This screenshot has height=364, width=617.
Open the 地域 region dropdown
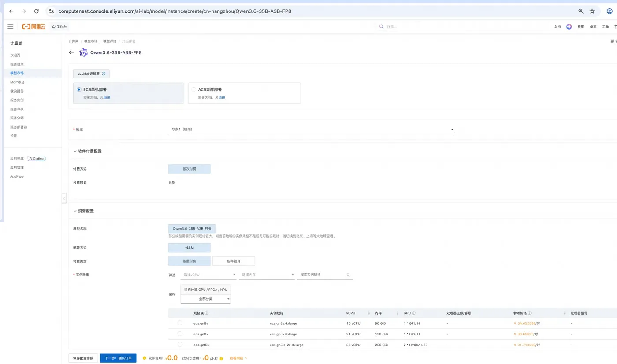311,130
